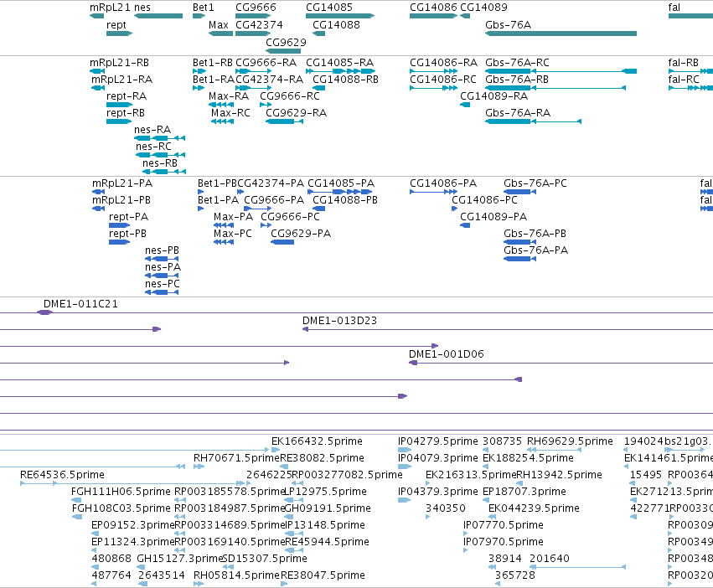
Task: Click EST feature 201640
Action: click(x=550, y=559)
